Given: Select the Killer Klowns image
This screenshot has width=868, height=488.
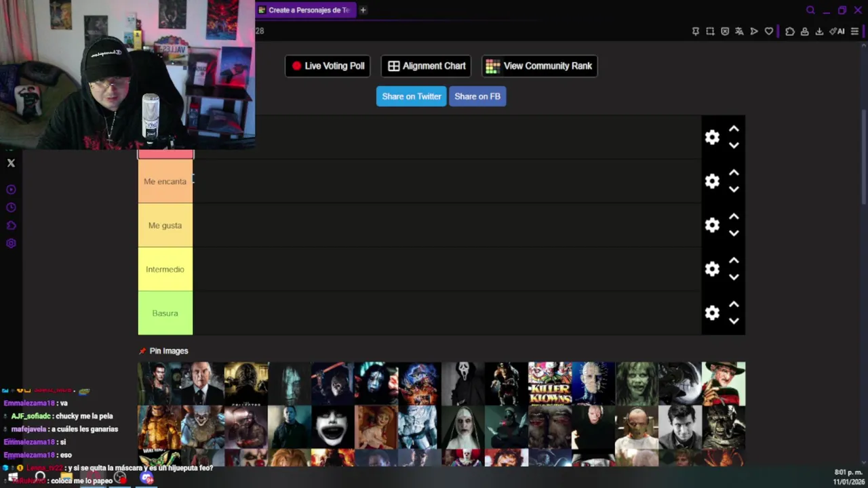Looking at the screenshot, I should [x=550, y=384].
